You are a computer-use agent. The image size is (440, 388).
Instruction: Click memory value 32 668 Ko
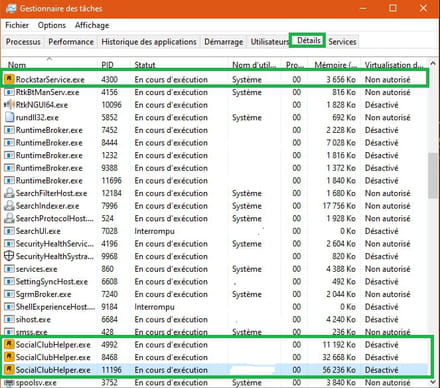point(339,357)
